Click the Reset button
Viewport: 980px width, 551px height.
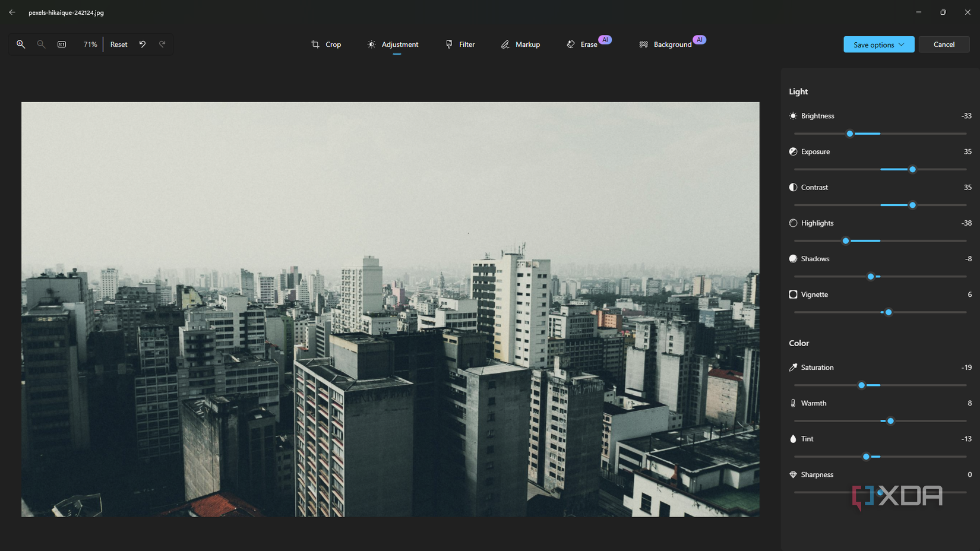[119, 44]
